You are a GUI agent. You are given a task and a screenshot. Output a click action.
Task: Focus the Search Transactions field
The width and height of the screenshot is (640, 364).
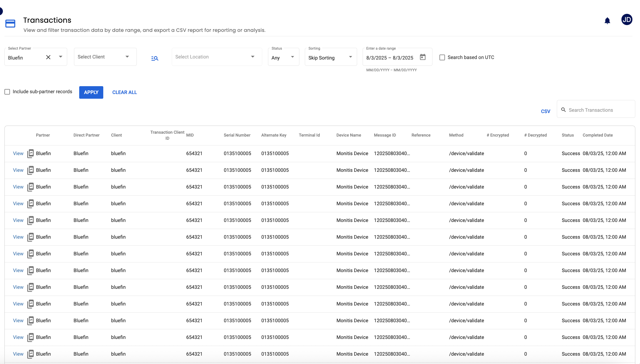[x=596, y=109]
